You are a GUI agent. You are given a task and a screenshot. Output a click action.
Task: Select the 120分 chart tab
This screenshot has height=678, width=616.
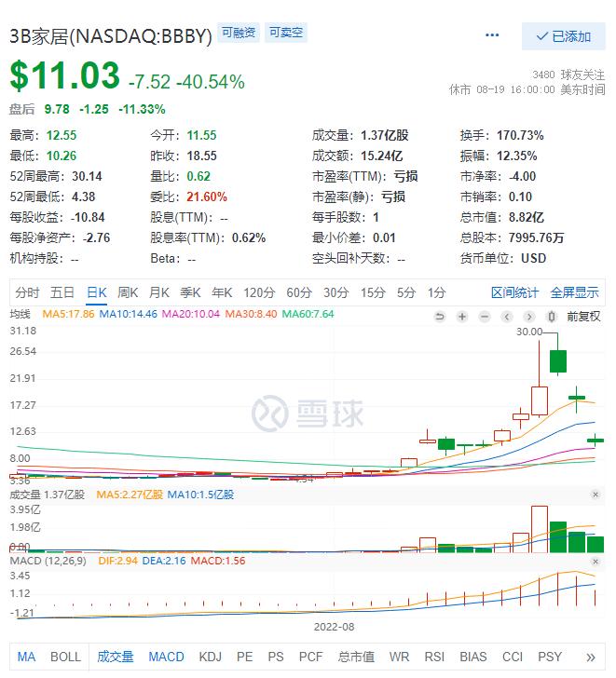259,292
